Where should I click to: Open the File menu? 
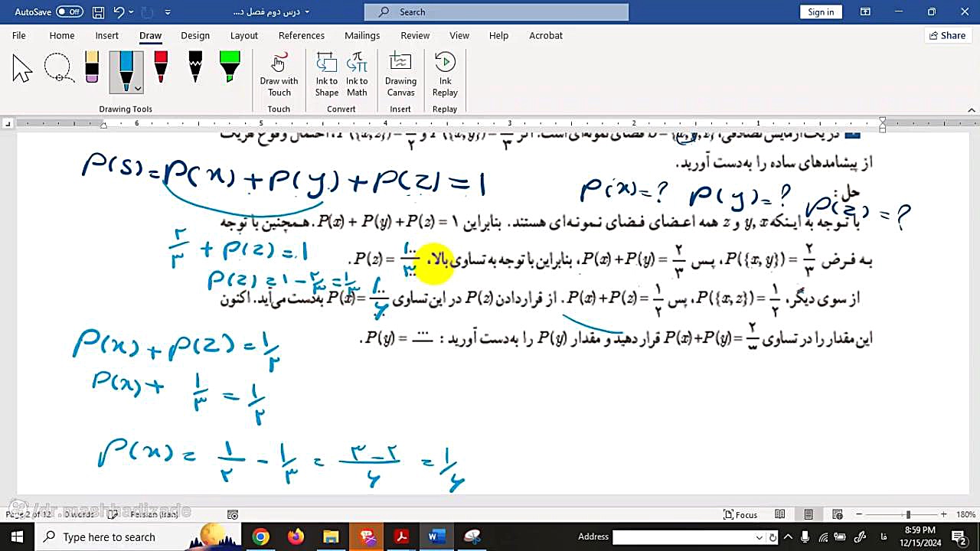[19, 35]
